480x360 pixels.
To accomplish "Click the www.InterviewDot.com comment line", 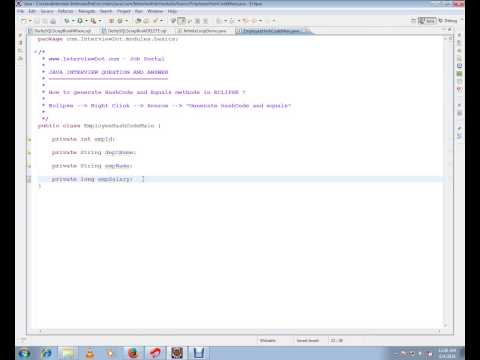I will click(107, 59).
